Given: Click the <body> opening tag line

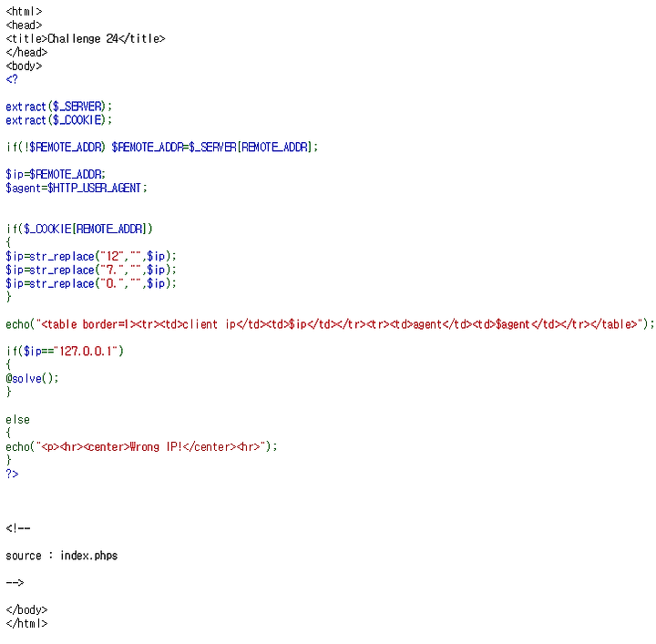Looking at the screenshot, I should [25, 66].
